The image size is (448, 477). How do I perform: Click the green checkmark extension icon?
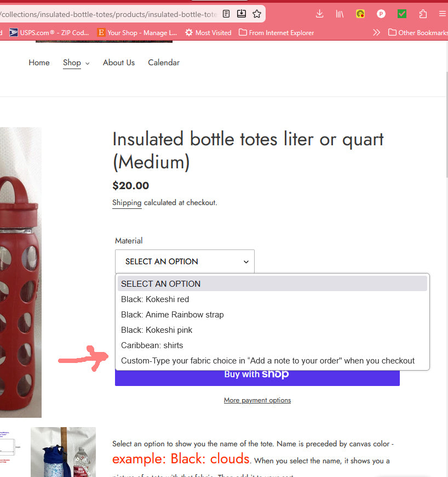tap(402, 14)
